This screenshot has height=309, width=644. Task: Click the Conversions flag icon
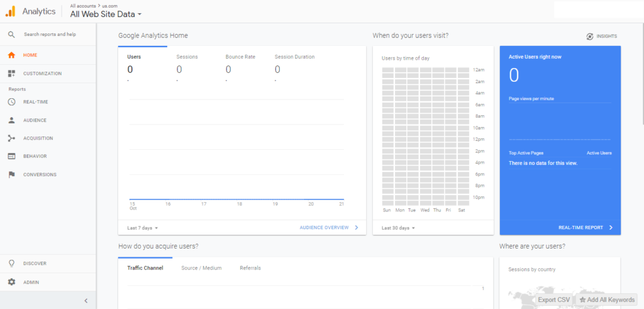tap(11, 174)
